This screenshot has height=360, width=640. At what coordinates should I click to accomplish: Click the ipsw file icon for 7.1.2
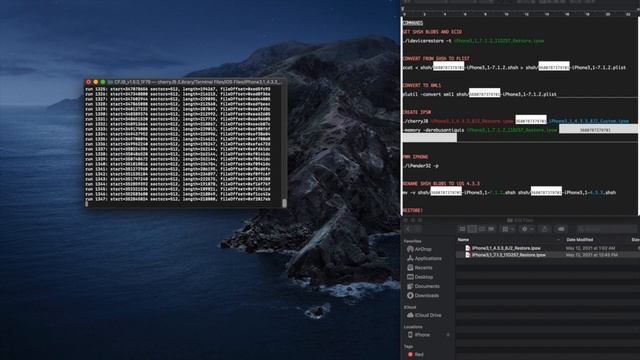click(x=468, y=255)
